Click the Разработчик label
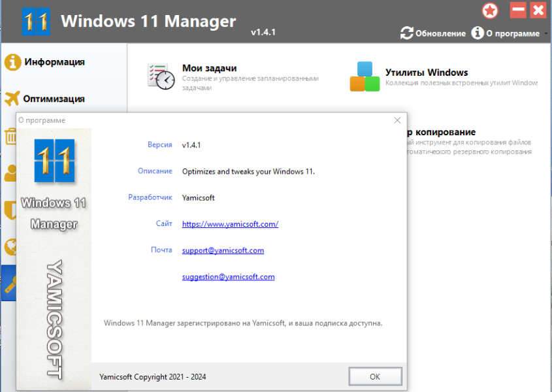 coord(150,197)
